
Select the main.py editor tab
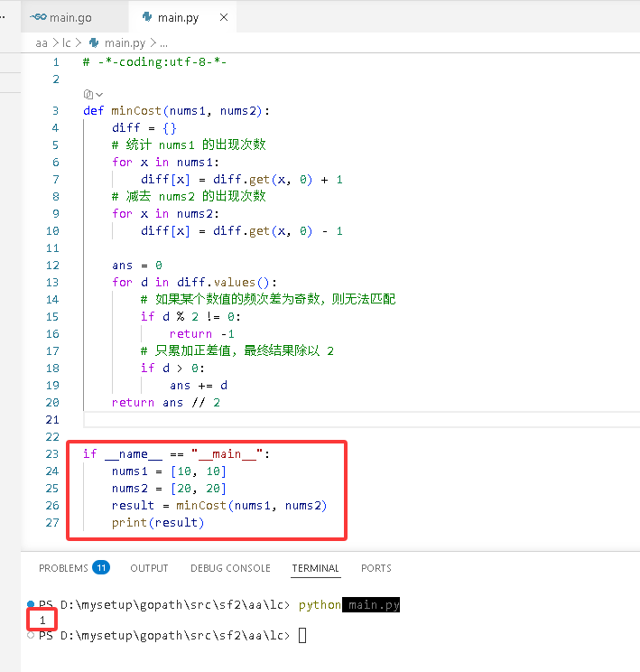182,17
